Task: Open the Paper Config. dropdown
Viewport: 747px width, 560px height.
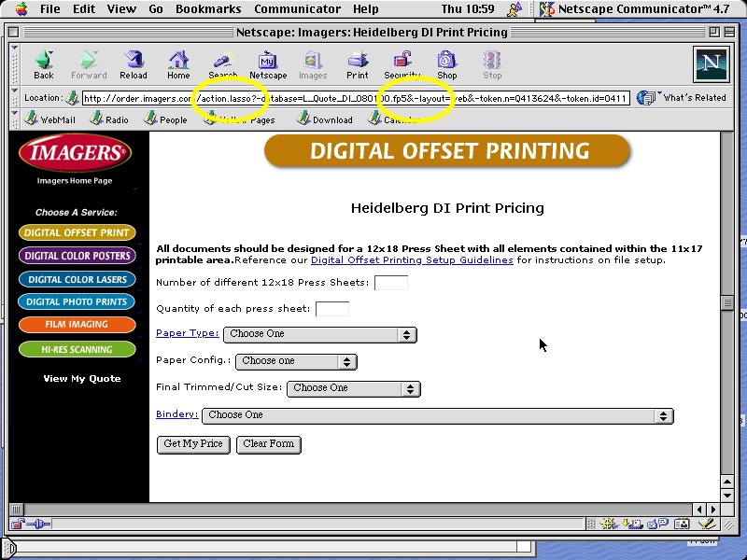Action: click(x=296, y=361)
